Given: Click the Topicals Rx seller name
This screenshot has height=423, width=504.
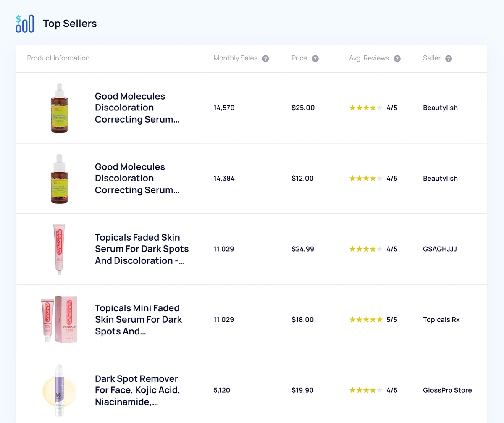Looking at the screenshot, I should [x=441, y=320].
